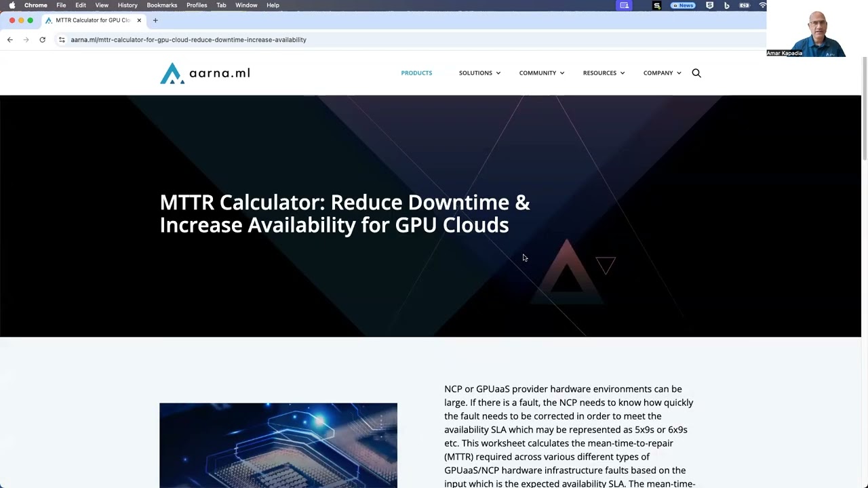Click the circuit board image
The width and height of the screenshot is (868, 488).
(x=278, y=445)
